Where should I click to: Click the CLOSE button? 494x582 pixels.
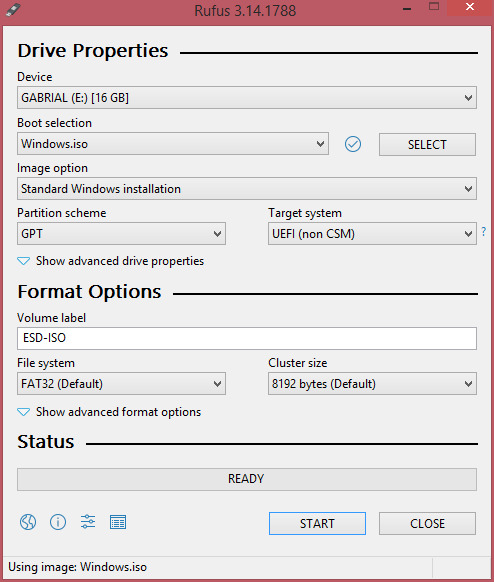click(427, 523)
